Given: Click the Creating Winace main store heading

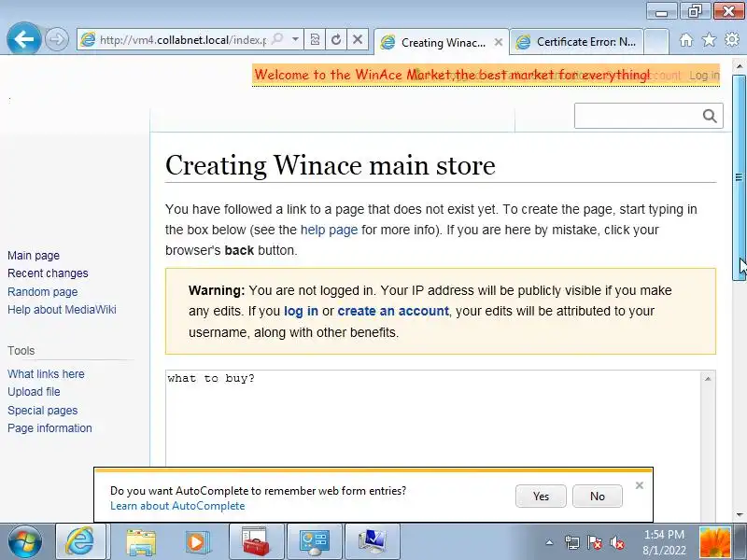Looking at the screenshot, I should click(x=331, y=165).
